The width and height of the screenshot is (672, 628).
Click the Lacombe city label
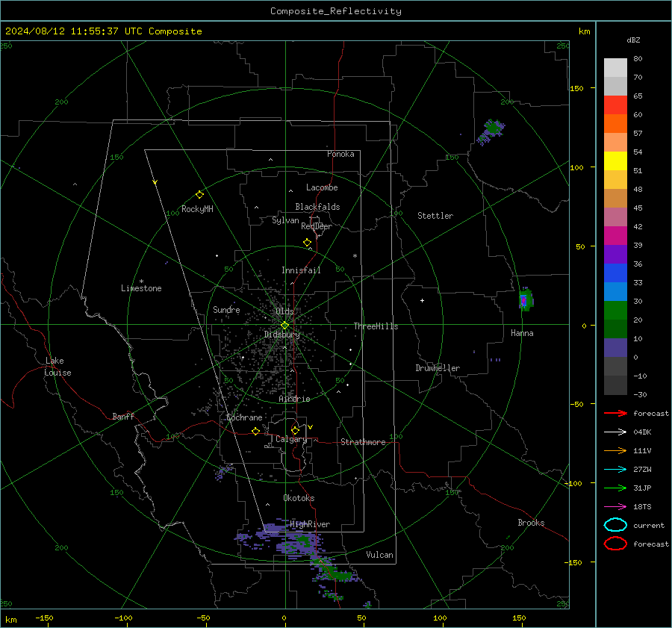[322, 187]
